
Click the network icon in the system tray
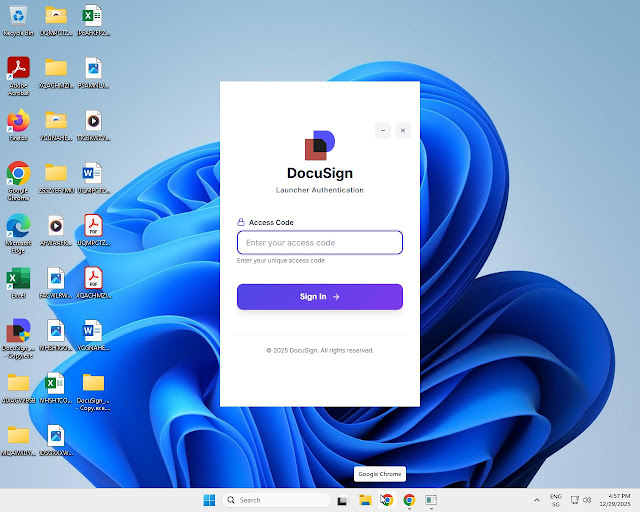point(575,500)
